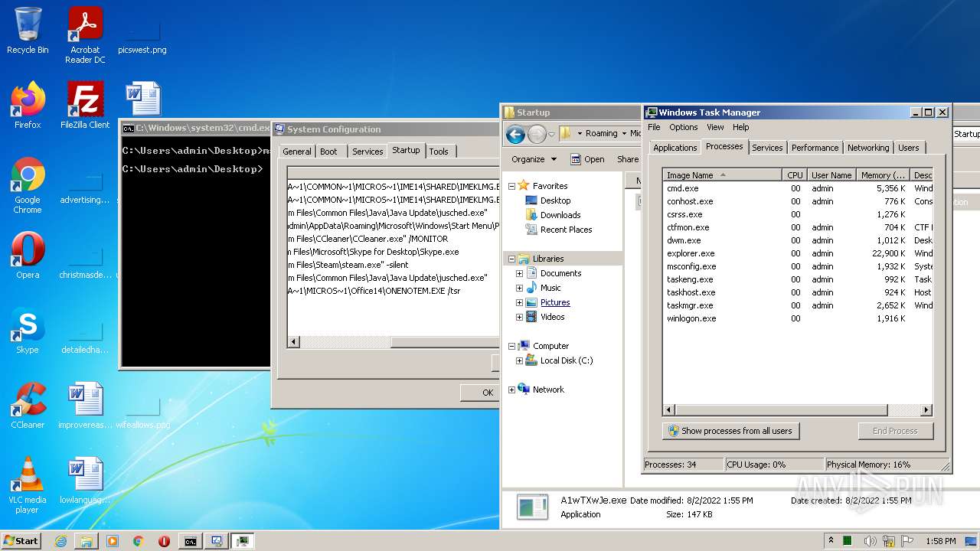The image size is (980, 551).
Task: Collapse the Favorites group in explorer sidebar
Action: pos(511,186)
